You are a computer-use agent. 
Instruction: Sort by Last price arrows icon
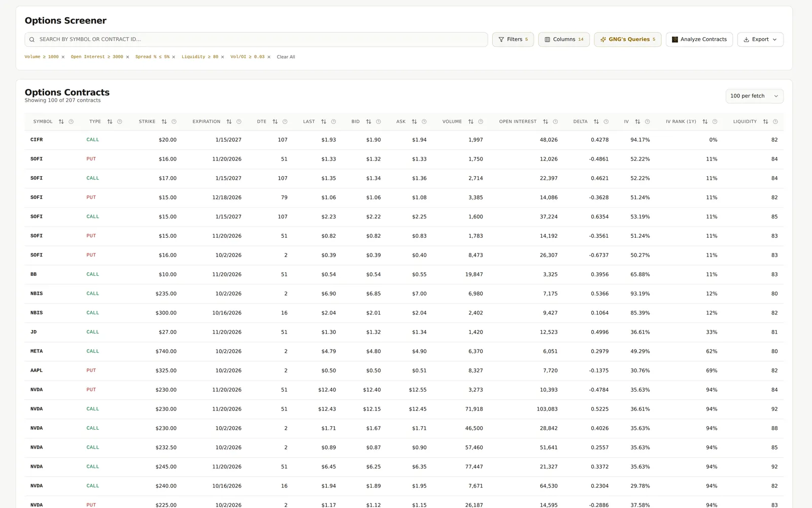[x=324, y=122]
